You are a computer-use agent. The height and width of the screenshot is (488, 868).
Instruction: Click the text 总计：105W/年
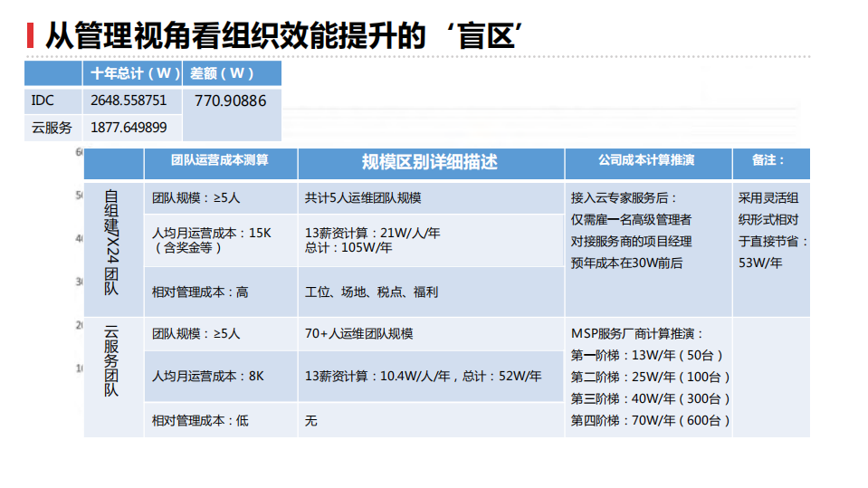(348, 247)
